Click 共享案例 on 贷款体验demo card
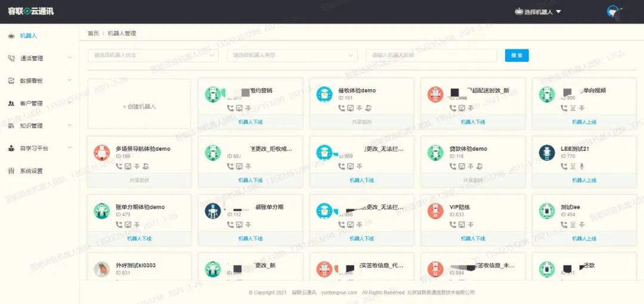The image size is (644, 304). (473, 180)
